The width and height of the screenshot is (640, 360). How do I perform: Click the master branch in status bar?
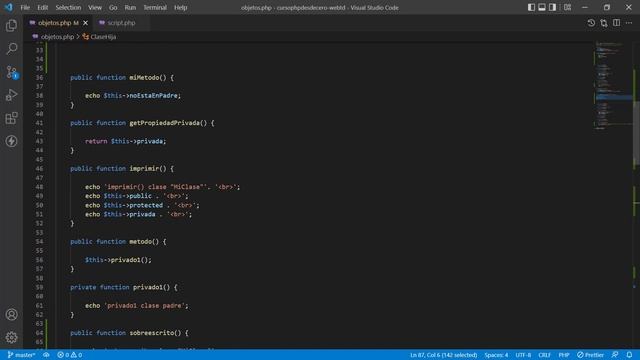[x=21, y=355]
